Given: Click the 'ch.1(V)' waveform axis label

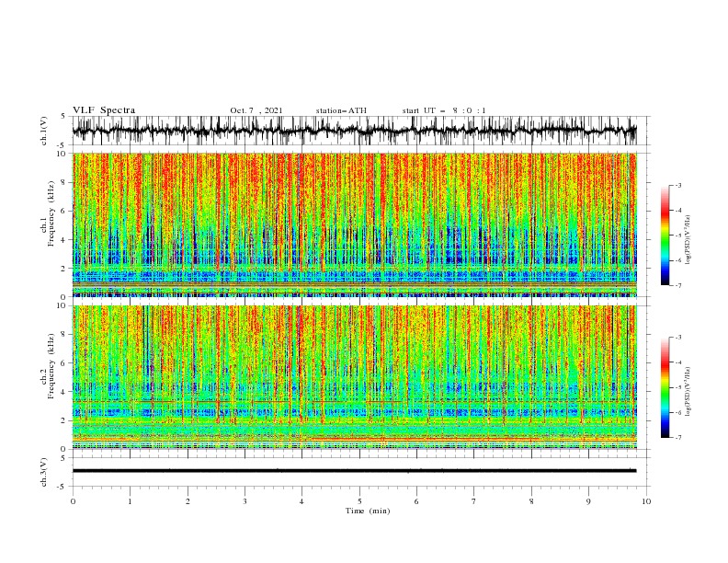Looking at the screenshot, I should click(x=44, y=131).
